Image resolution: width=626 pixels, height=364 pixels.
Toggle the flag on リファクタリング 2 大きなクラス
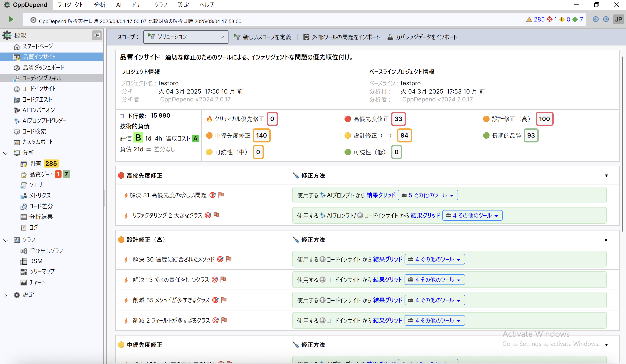216,215
